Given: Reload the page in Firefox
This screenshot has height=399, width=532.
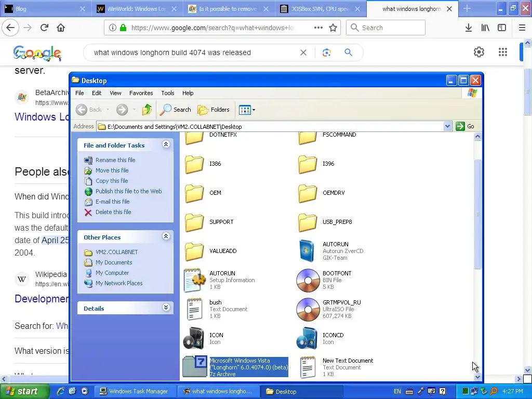Looking at the screenshot, I should (x=45, y=28).
